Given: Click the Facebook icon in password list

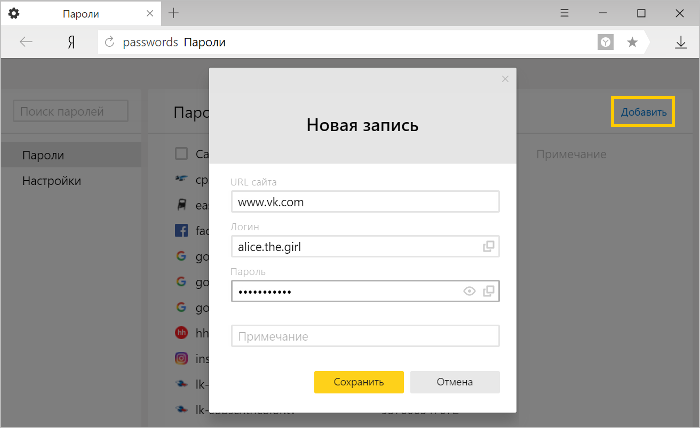Looking at the screenshot, I should tap(181, 231).
